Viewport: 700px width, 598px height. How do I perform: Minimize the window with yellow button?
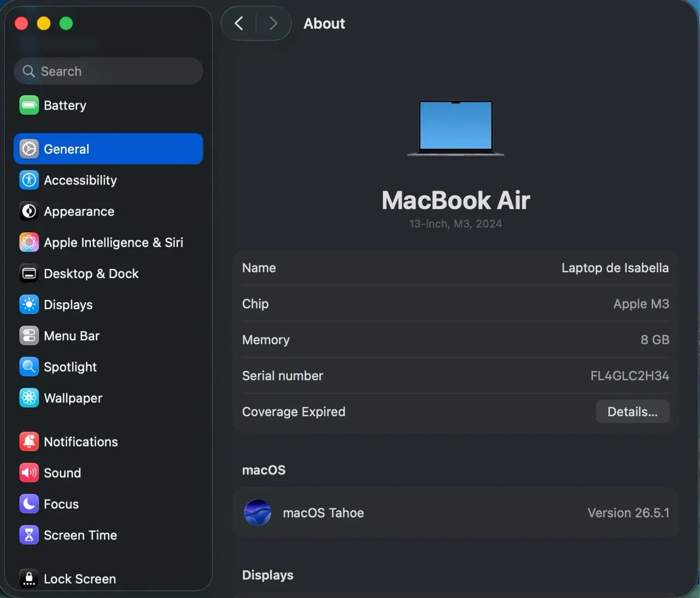44,24
